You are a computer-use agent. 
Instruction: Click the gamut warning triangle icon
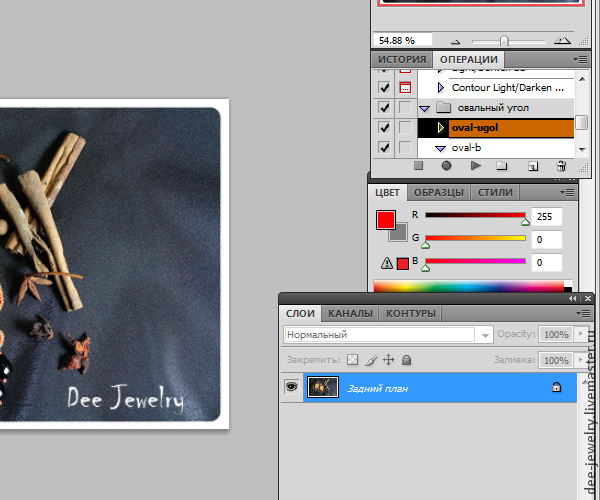coord(385,263)
